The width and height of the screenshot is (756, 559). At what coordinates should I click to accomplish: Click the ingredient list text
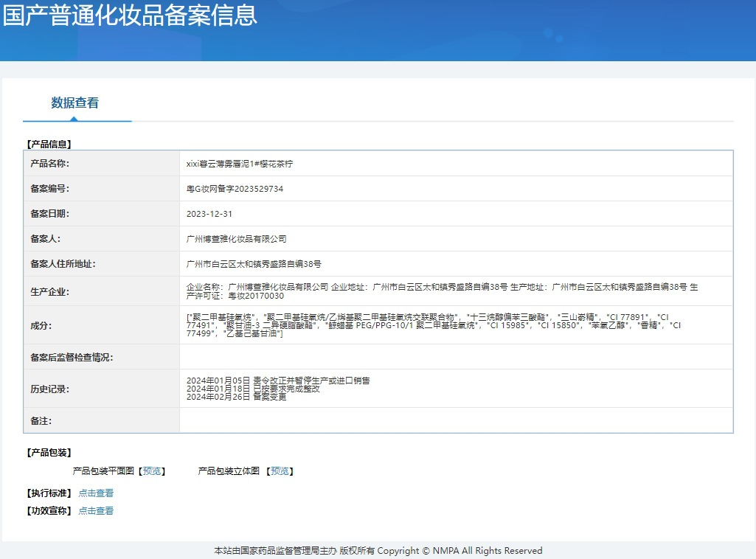434,325
